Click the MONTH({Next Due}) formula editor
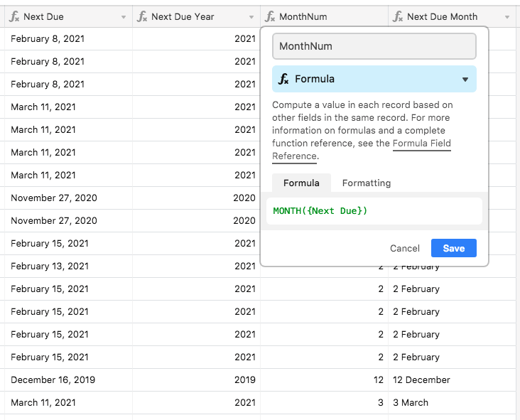The width and height of the screenshot is (520, 420). pyautogui.click(x=374, y=211)
